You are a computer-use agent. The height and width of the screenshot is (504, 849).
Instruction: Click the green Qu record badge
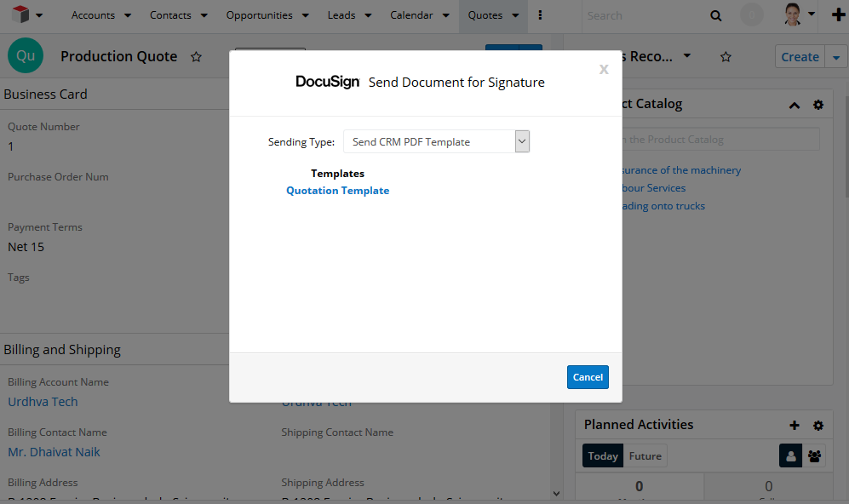26,55
